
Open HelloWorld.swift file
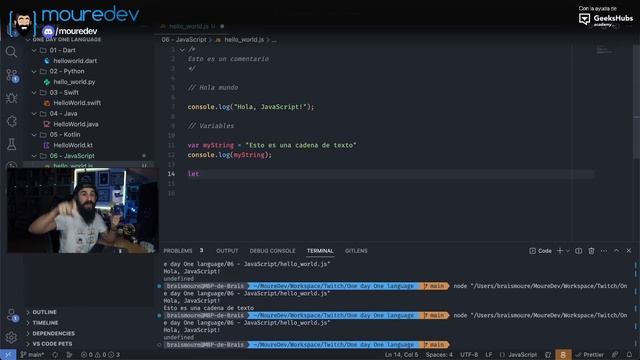point(77,103)
